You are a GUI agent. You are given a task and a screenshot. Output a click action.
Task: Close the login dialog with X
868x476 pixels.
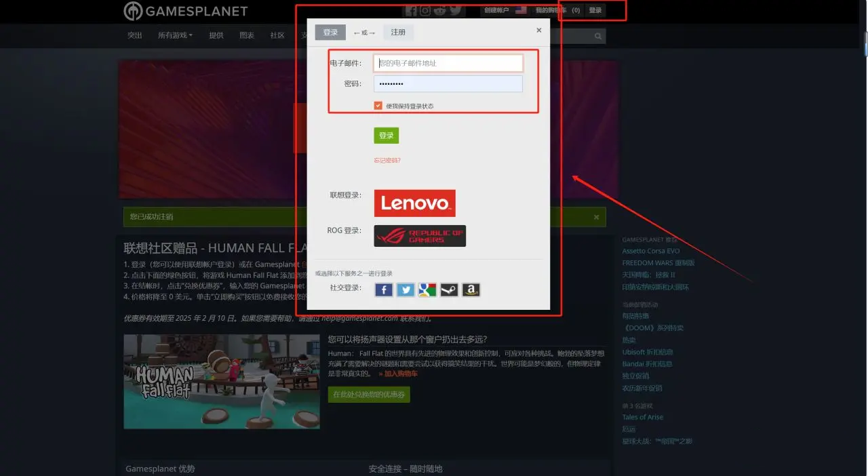pyautogui.click(x=539, y=31)
